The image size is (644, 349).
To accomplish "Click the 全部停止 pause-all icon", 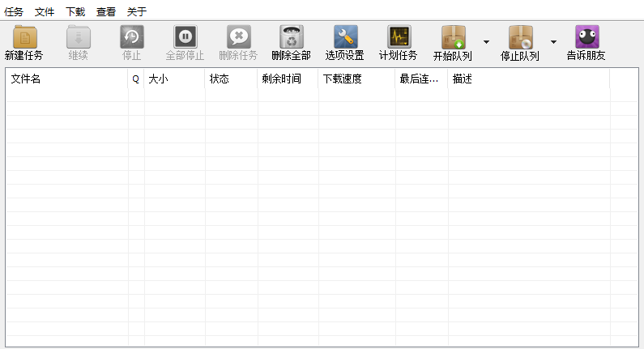I will click(186, 37).
